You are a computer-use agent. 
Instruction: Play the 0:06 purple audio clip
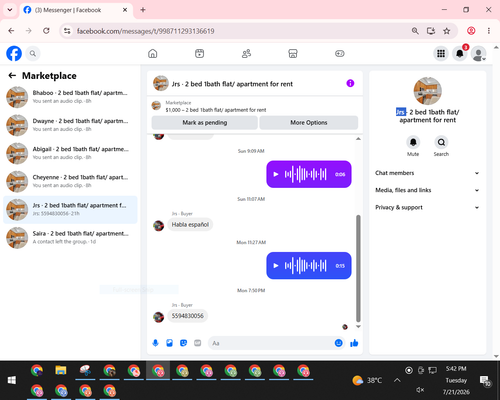[276, 174]
